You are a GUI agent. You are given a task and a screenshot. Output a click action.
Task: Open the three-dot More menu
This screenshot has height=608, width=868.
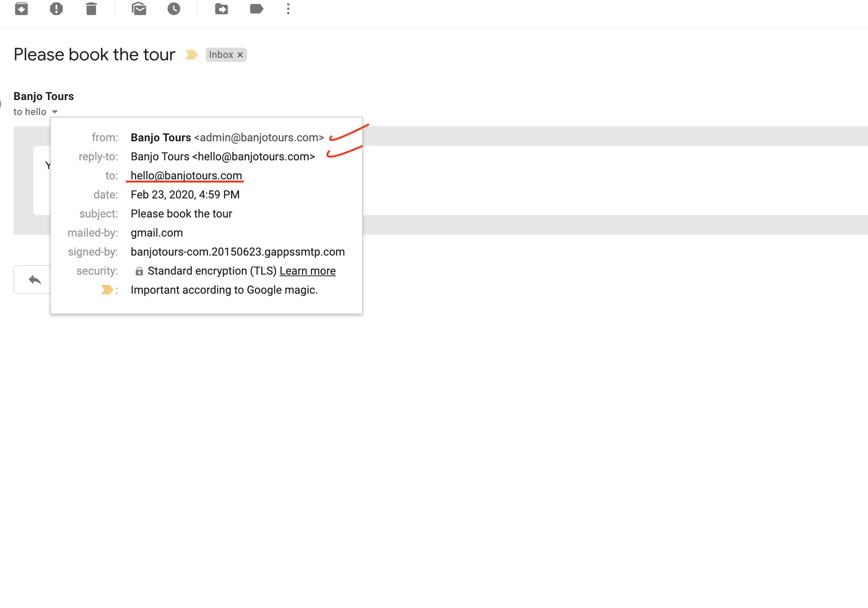tap(288, 9)
